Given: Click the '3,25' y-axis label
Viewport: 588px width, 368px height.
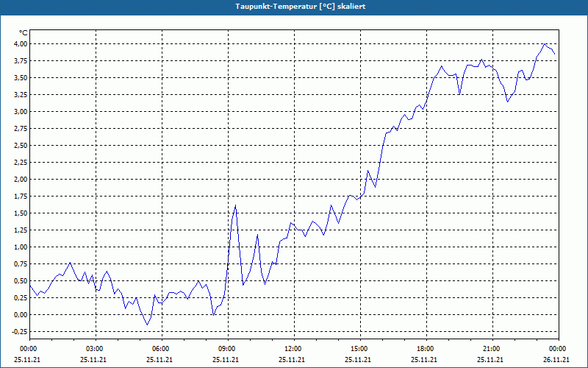Looking at the screenshot, I should (21, 95).
